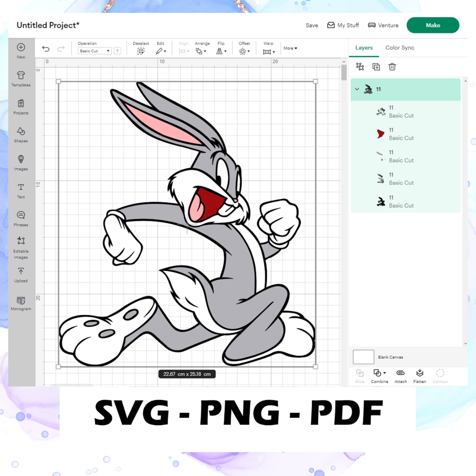Image resolution: width=476 pixels, height=476 pixels.
Task: Click the top-left selection handle
Action: point(58,82)
